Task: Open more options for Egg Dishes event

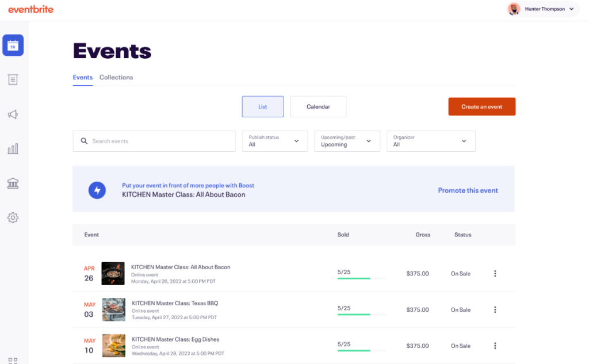Action: point(495,346)
